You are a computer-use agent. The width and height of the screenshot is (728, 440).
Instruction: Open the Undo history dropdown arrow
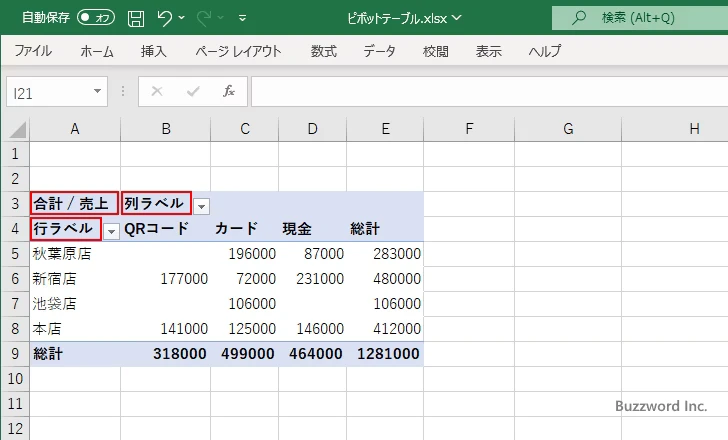pyautogui.click(x=182, y=18)
